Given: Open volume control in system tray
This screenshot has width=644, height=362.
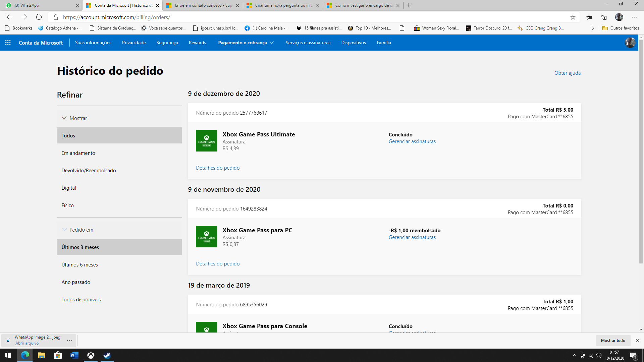Looking at the screenshot, I should (599, 355).
